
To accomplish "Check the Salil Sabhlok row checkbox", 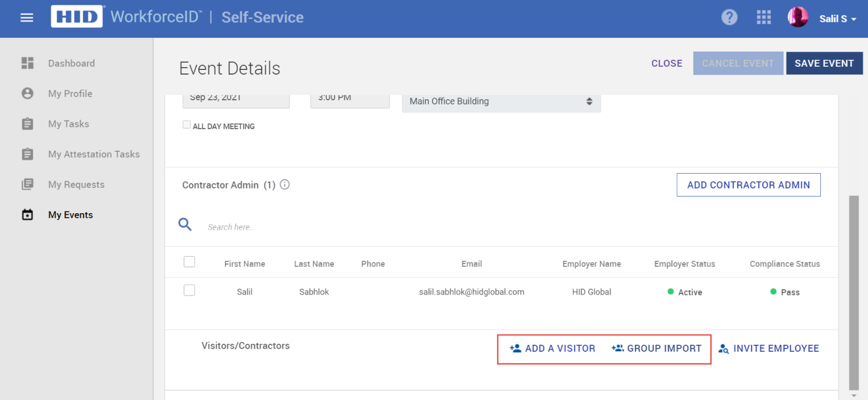I will click(189, 290).
